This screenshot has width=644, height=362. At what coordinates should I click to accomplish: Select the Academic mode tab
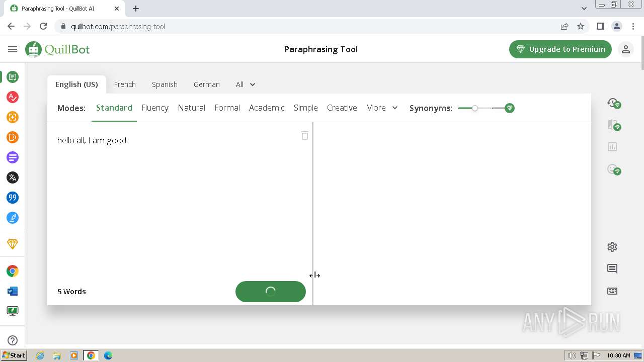(x=267, y=108)
